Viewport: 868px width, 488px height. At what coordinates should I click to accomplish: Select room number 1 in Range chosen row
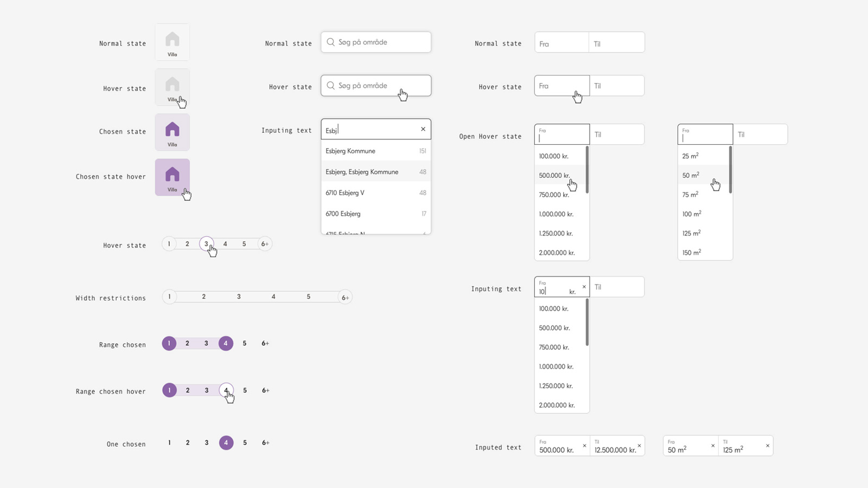tap(169, 343)
